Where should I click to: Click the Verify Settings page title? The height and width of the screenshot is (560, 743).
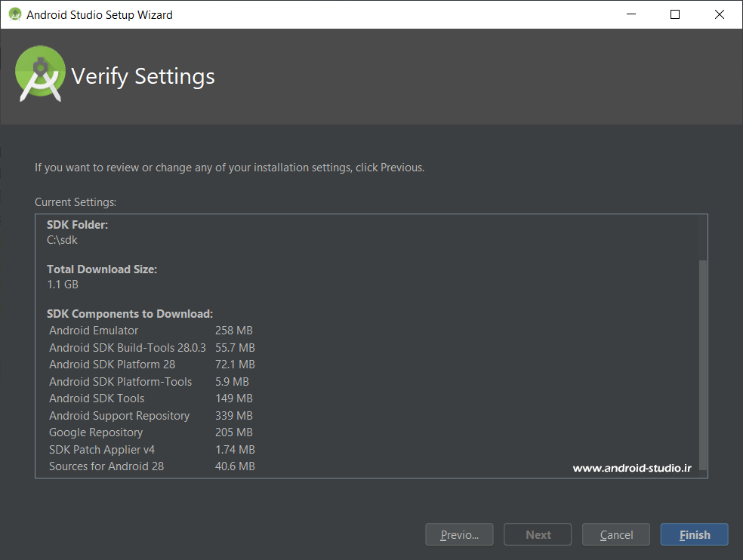(x=143, y=76)
